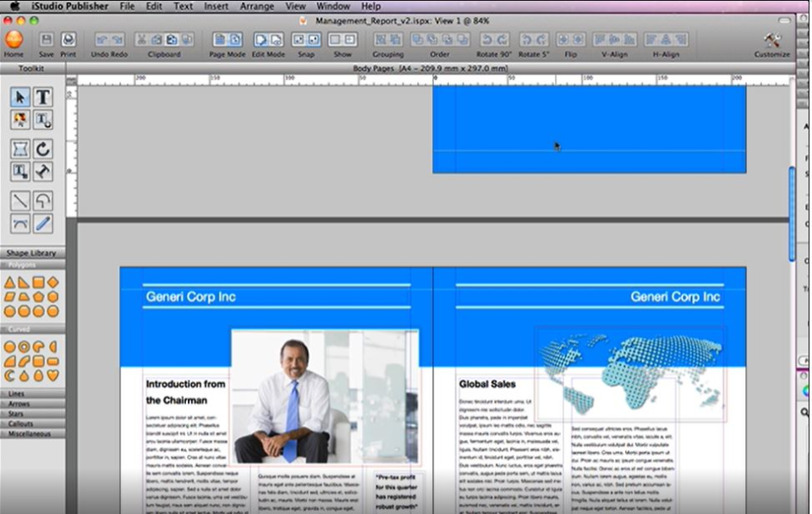
Task: Select the pencil freehand tool
Action: tap(43, 223)
